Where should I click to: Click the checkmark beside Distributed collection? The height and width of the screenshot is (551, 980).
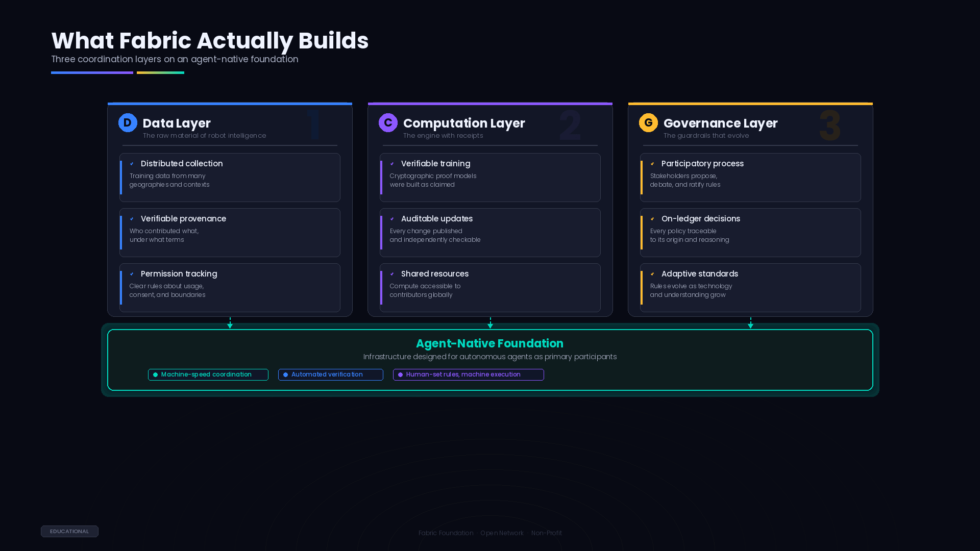coord(132,164)
